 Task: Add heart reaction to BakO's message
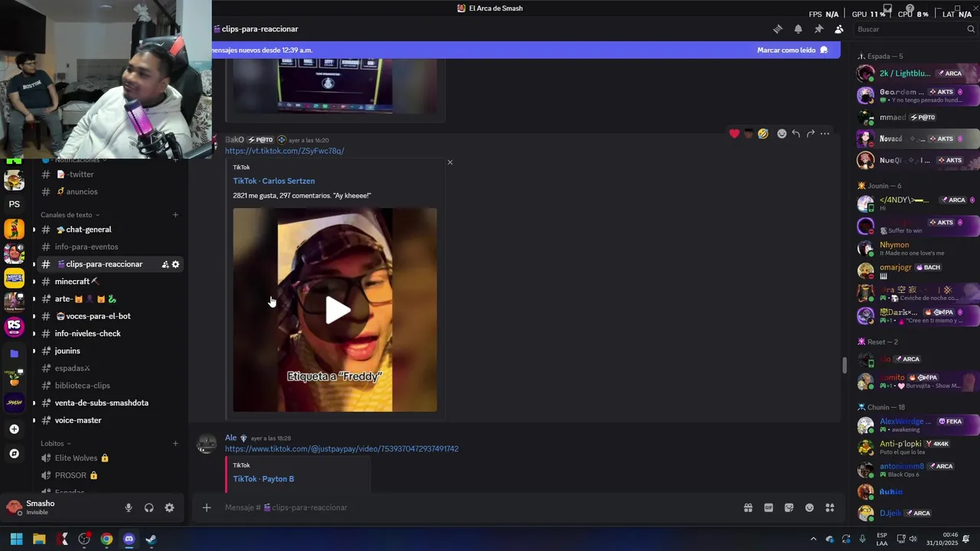coord(734,134)
